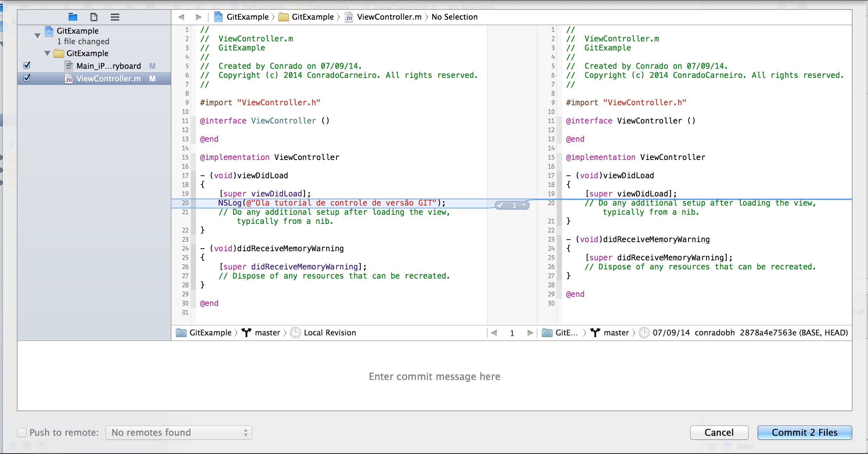Image resolution: width=868 pixels, height=454 pixels.
Task: Open the No remotes found dropdown
Action: point(178,432)
